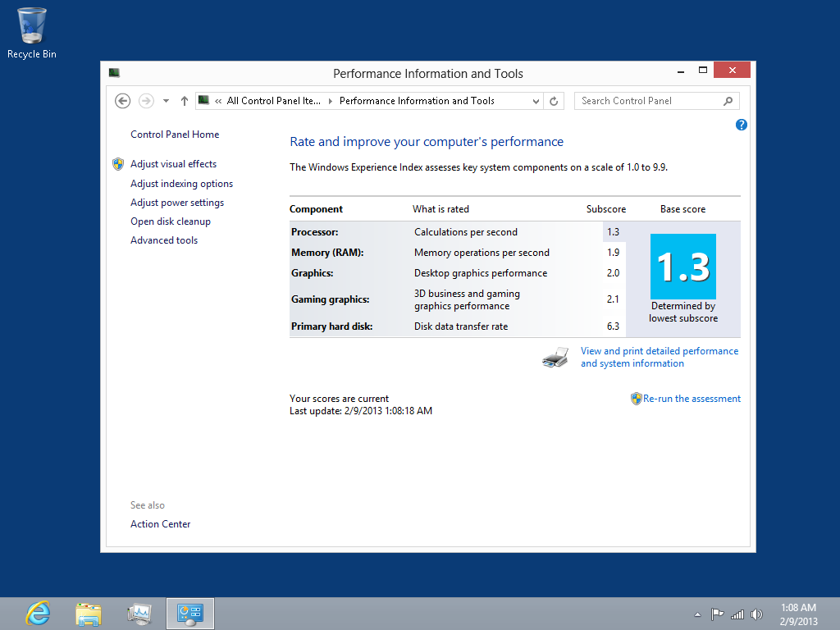Minimize the Performance Information window
This screenshot has height=630, width=840.
tap(680, 71)
